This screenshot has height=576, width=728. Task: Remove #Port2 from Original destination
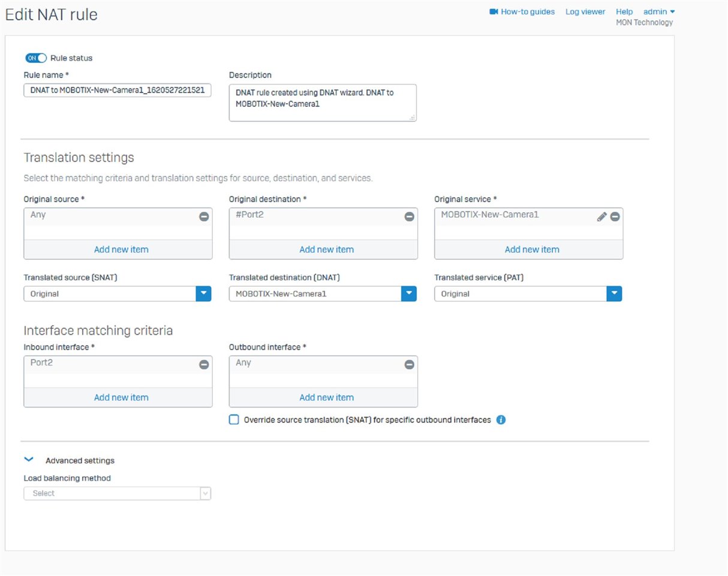[x=409, y=217]
